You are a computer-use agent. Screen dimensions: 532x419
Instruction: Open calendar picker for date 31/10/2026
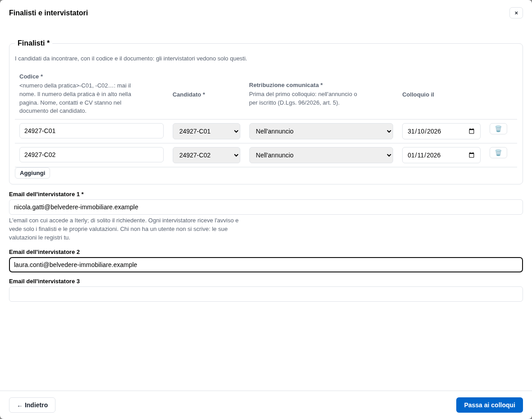tap(471, 131)
